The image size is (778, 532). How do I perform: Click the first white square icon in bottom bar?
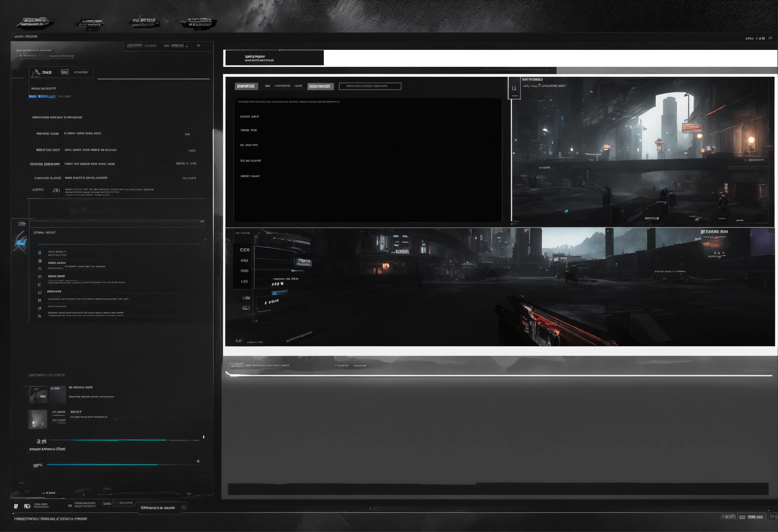[16, 506]
